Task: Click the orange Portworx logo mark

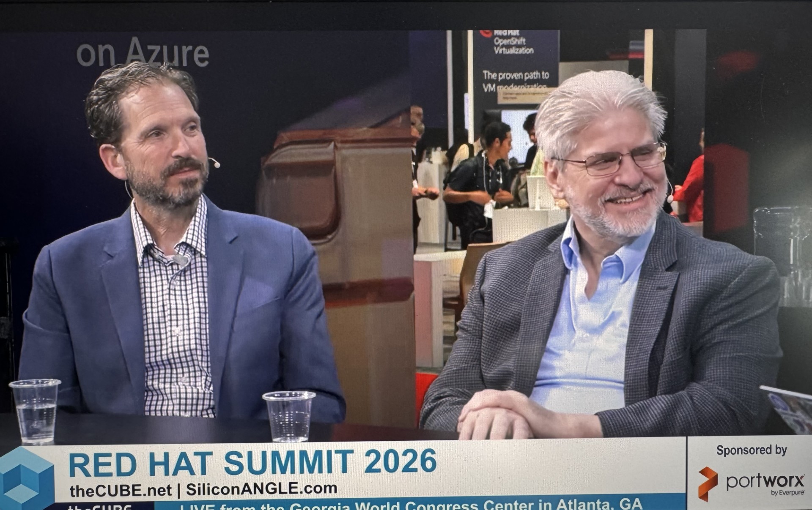Action: [x=708, y=483]
